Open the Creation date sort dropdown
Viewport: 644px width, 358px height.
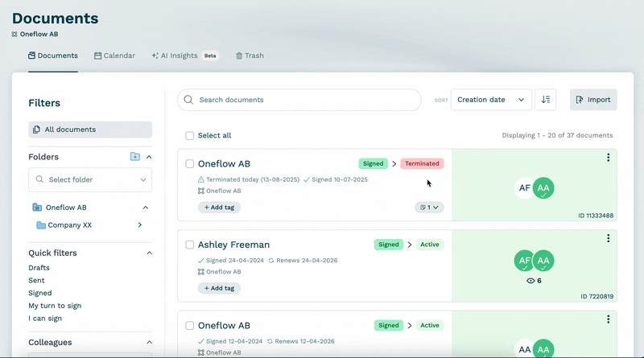[491, 100]
